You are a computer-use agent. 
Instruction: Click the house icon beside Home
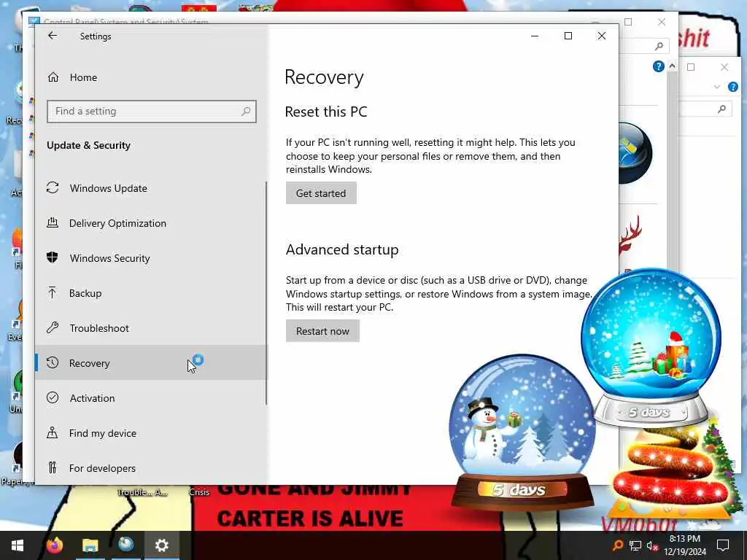(53, 77)
